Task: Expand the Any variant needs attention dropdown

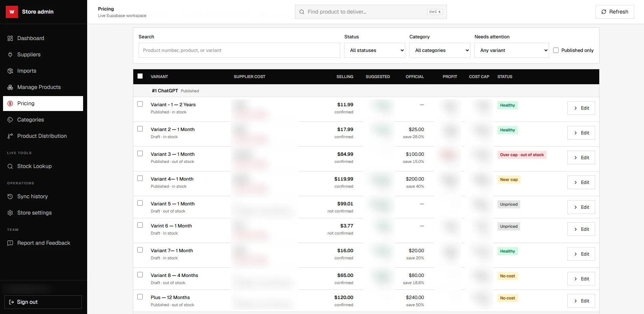Action: click(512, 50)
